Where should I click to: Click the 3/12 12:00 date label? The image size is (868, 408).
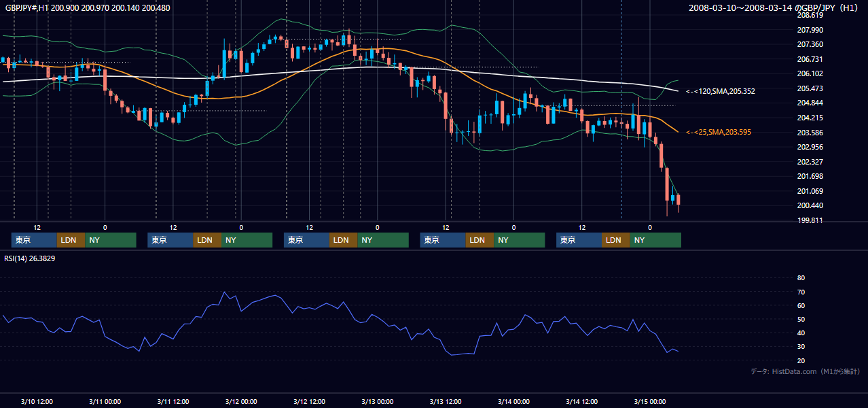click(309, 402)
